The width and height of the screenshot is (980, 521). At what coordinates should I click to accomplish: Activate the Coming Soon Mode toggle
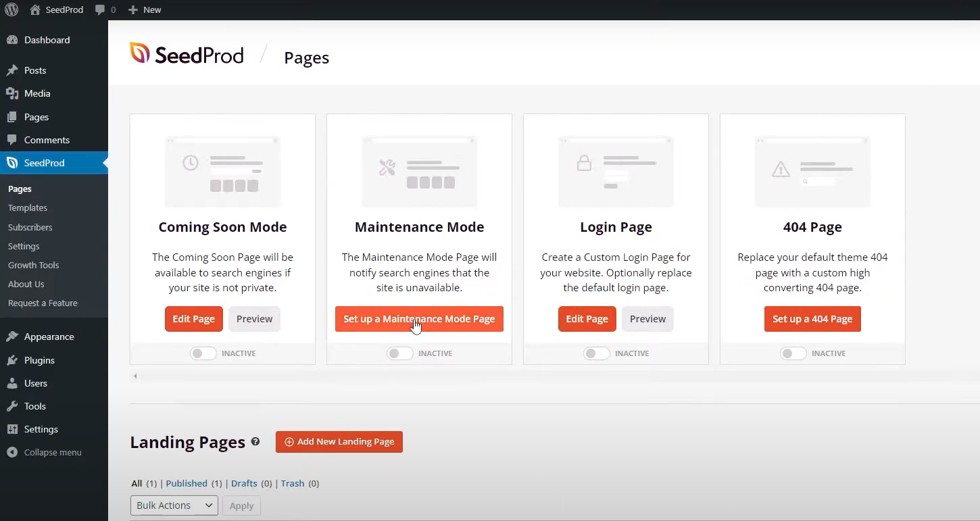coord(203,353)
